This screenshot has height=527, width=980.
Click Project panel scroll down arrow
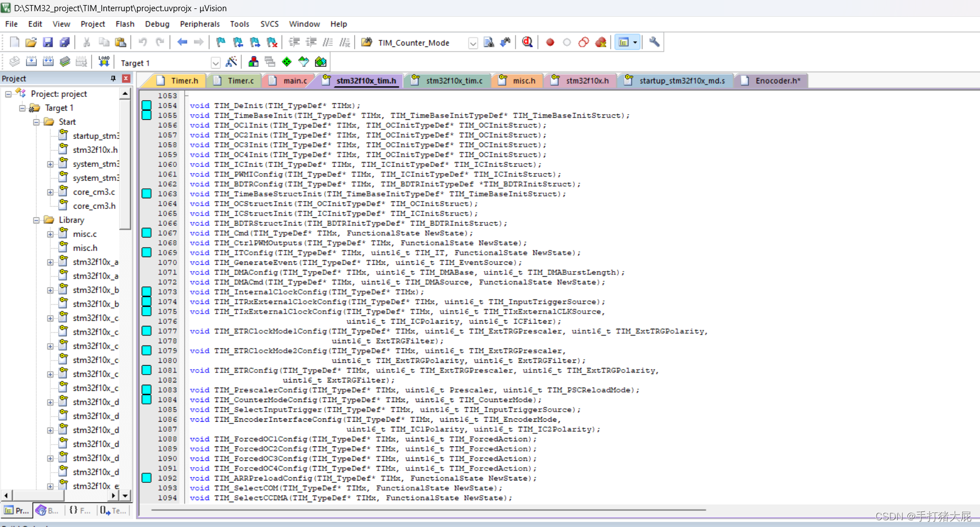pyautogui.click(x=125, y=495)
